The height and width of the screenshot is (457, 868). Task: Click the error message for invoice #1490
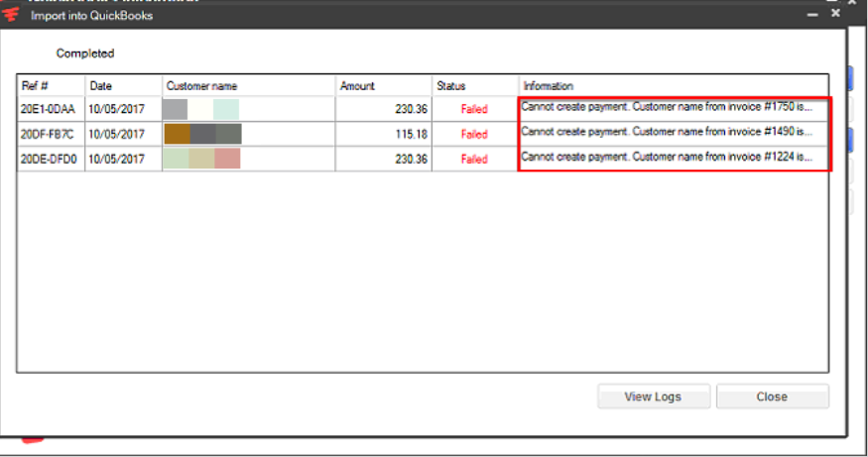click(x=667, y=132)
